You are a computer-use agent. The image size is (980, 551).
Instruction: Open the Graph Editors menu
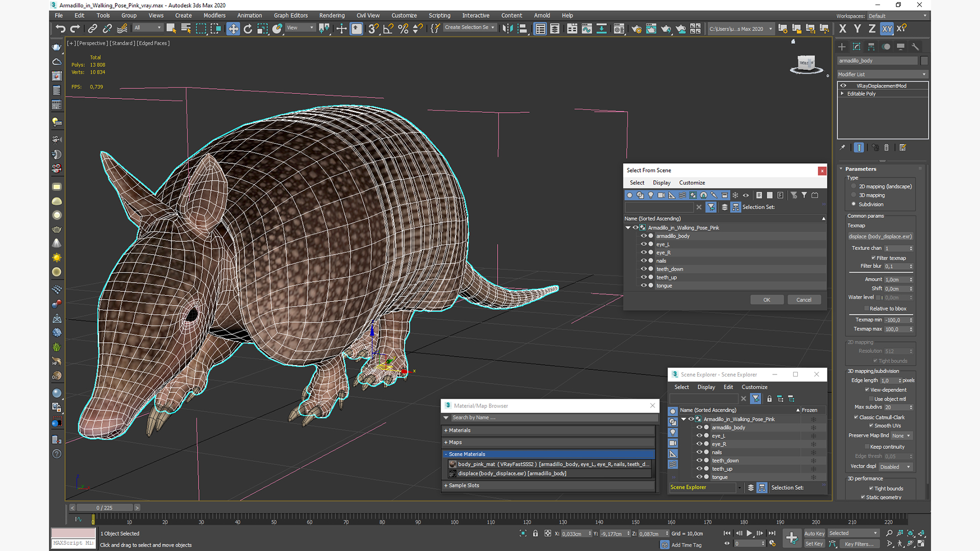291,15
